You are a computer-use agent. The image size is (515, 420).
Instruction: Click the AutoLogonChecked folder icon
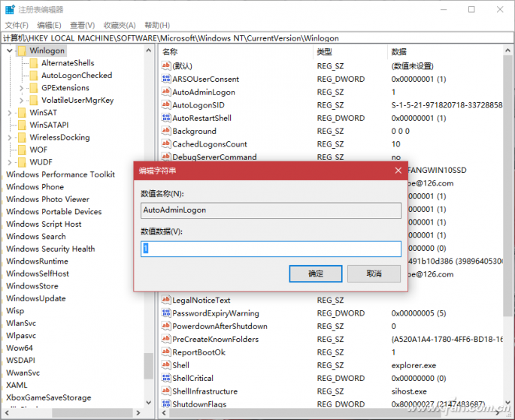click(34, 75)
